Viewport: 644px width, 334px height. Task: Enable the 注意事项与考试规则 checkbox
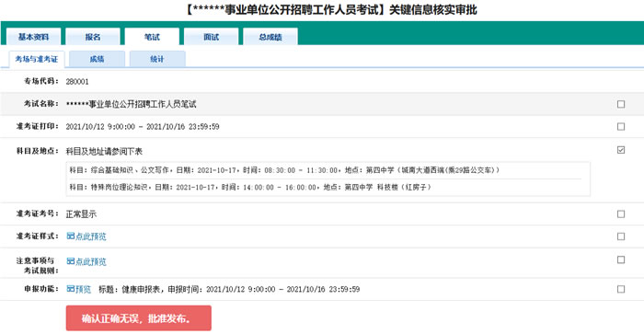621,259
